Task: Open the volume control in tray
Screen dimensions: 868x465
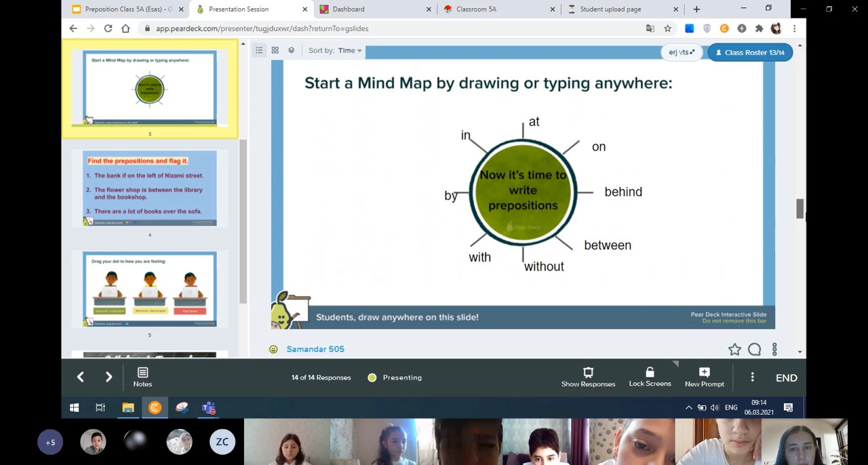Action: pos(715,407)
